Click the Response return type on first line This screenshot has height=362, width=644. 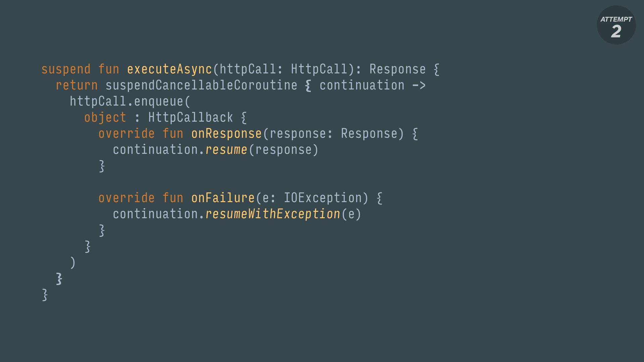point(397,69)
